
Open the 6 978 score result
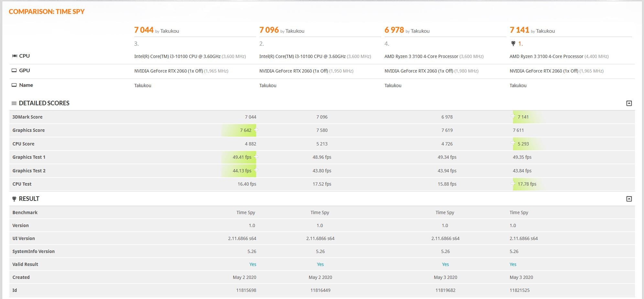point(394,30)
